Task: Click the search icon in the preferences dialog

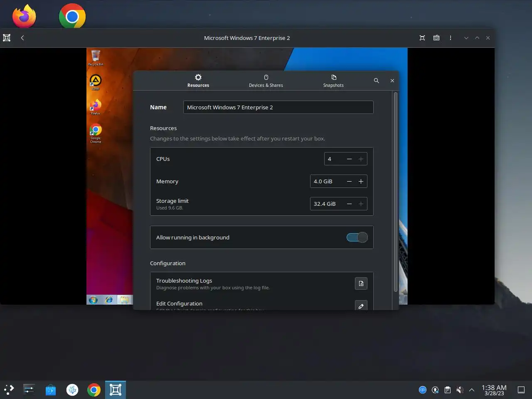Action: 377,81
